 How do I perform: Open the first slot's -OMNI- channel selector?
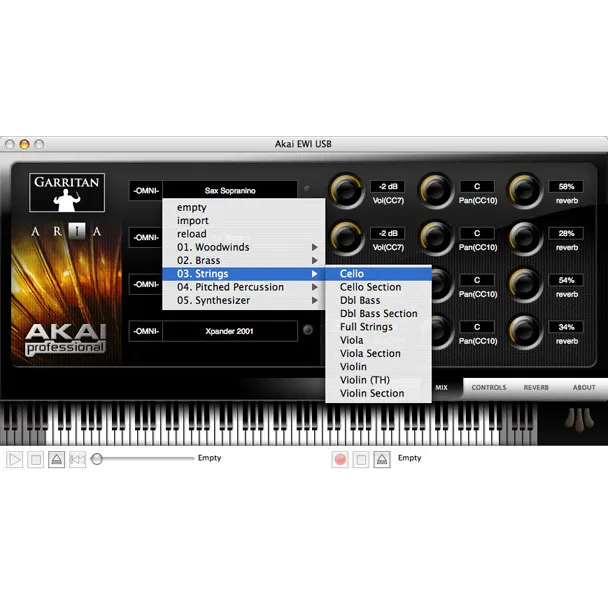click(146, 190)
